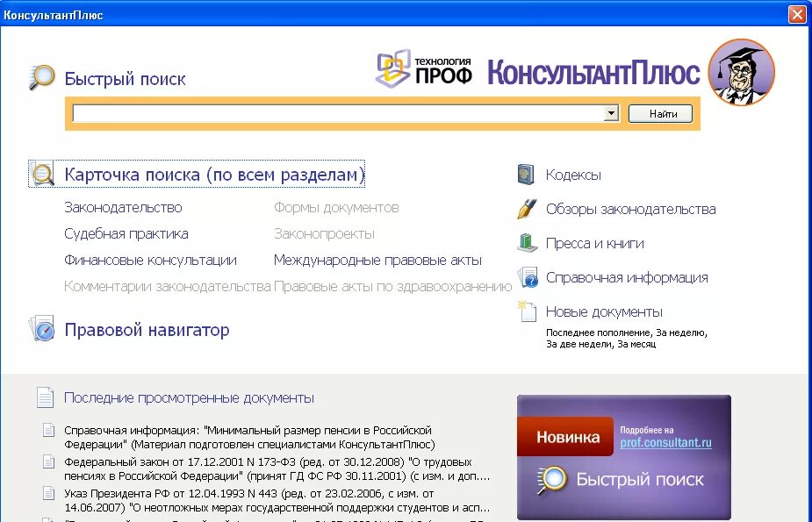Viewport: 812px width, 522px height.
Task: Click the Новые документы page icon
Action: coord(528,311)
